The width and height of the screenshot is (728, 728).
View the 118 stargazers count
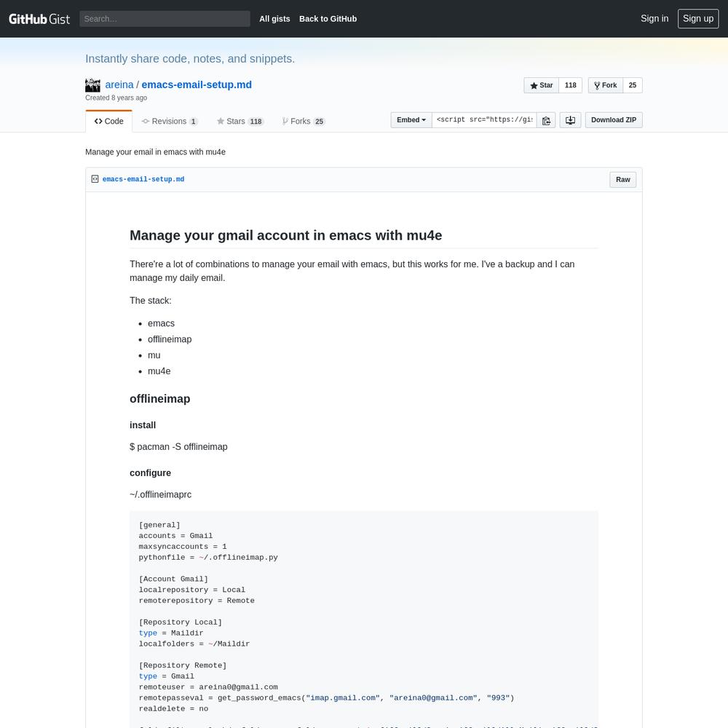570,85
